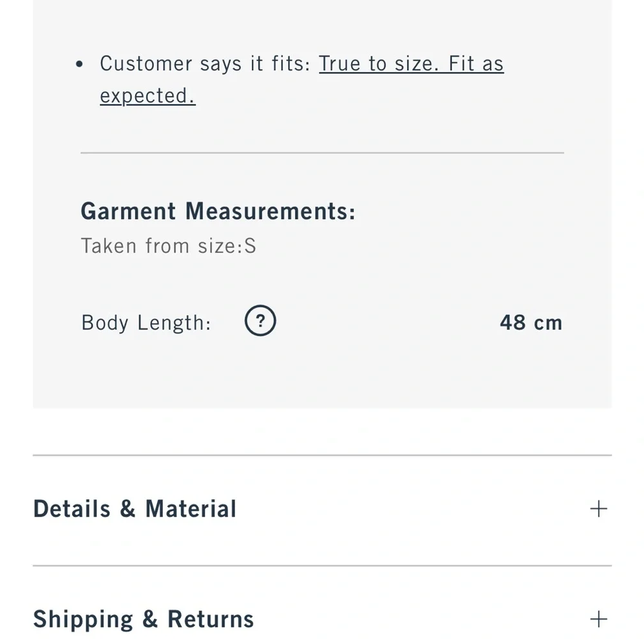This screenshot has height=644, width=644.
Task: Click the "S" size letter after "size:"
Action: click(x=250, y=246)
